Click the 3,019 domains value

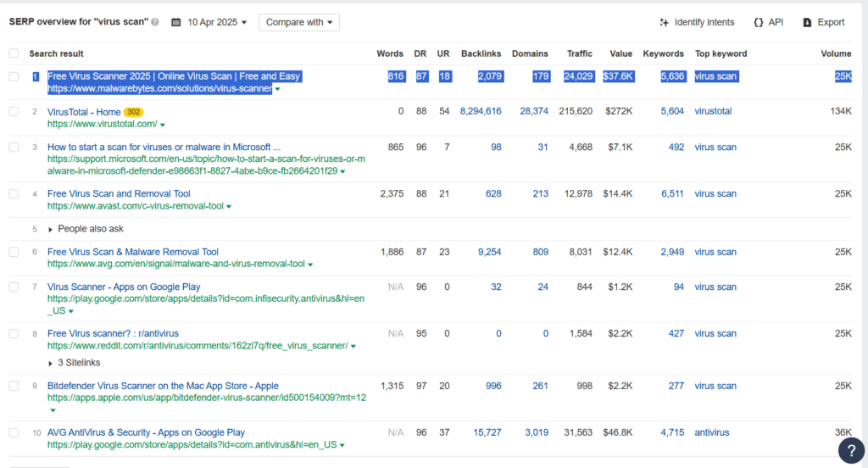537,432
